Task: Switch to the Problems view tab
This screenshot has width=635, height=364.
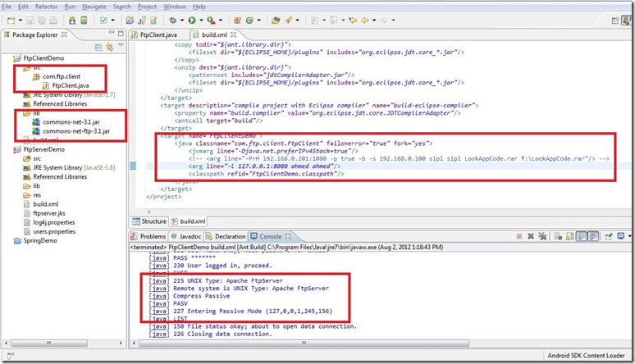Action: pyautogui.click(x=148, y=236)
